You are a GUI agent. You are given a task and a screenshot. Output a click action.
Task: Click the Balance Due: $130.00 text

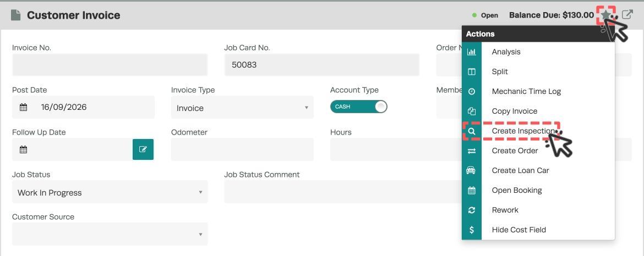coord(551,15)
